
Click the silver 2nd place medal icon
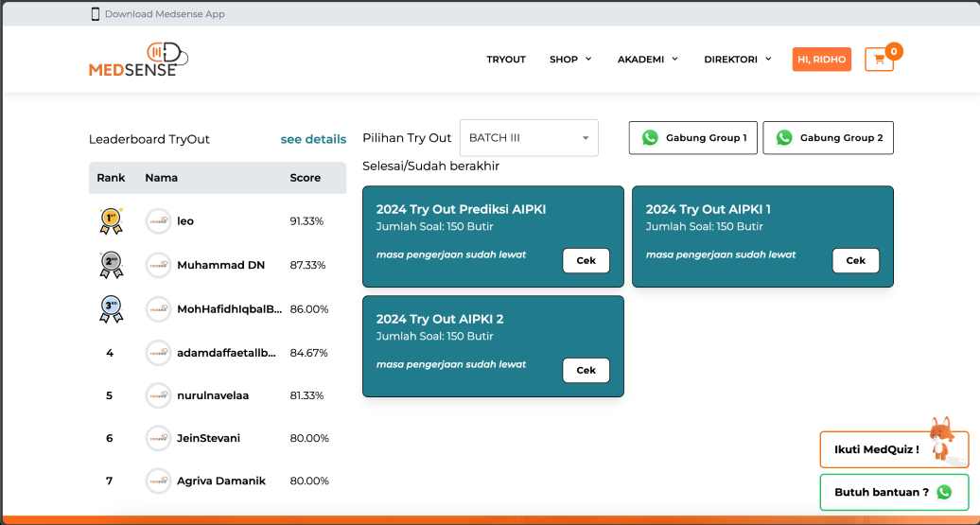[111, 265]
